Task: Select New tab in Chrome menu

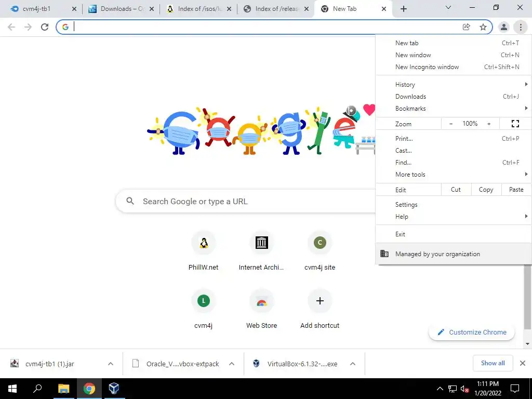Action: tap(454, 43)
